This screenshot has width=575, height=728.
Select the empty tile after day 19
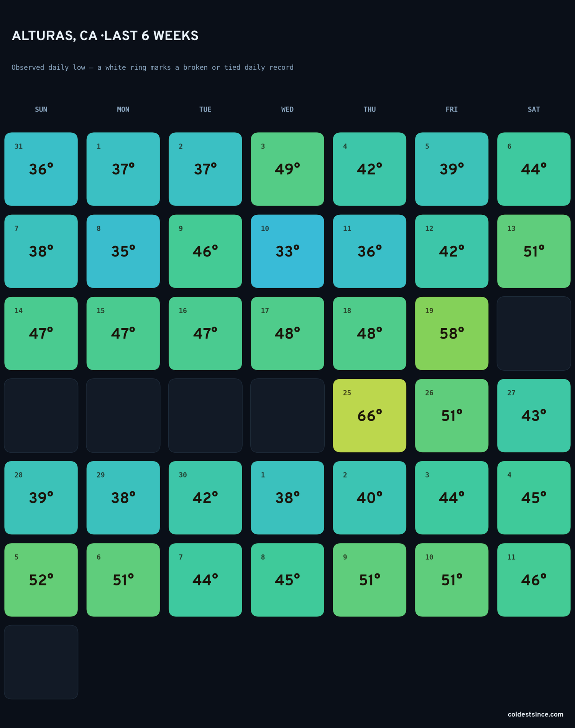click(x=534, y=333)
